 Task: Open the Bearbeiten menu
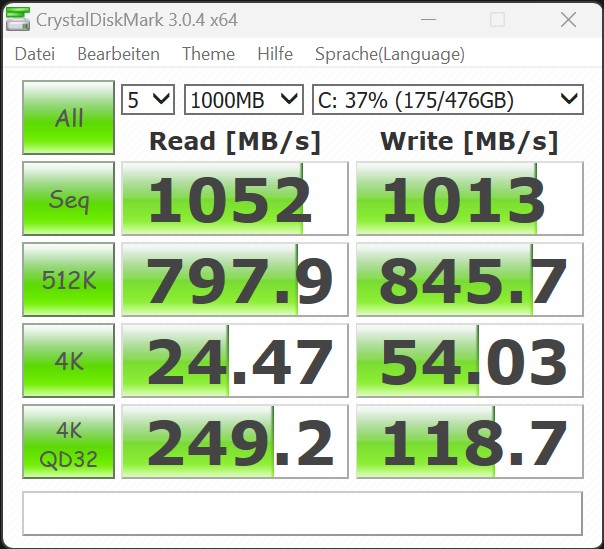pyautogui.click(x=118, y=54)
